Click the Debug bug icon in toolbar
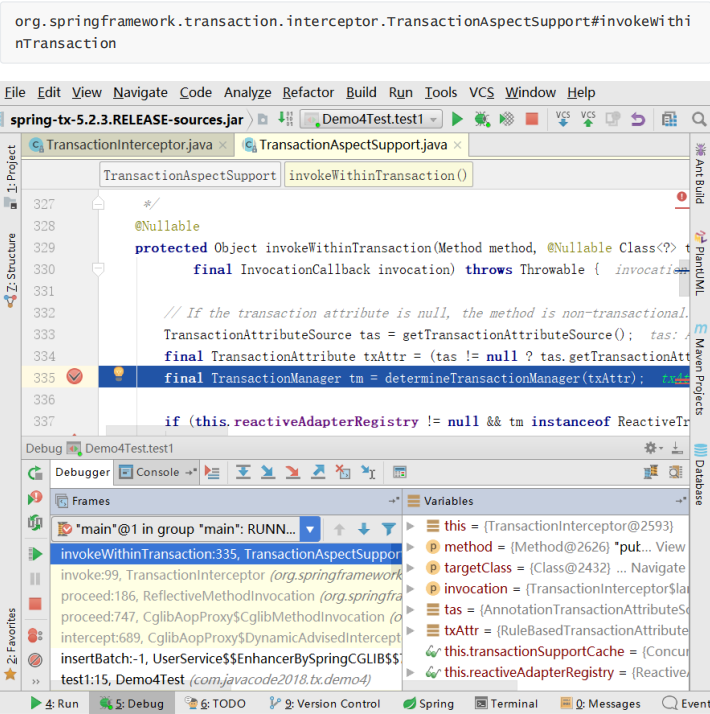The width and height of the screenshot is (710, 714). [x=481, y=119]
